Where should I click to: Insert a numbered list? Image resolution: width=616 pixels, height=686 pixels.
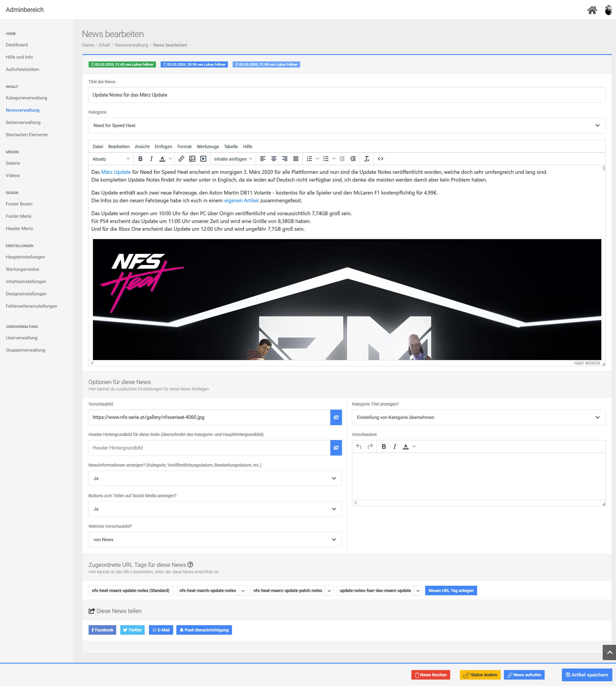(309, 159)
